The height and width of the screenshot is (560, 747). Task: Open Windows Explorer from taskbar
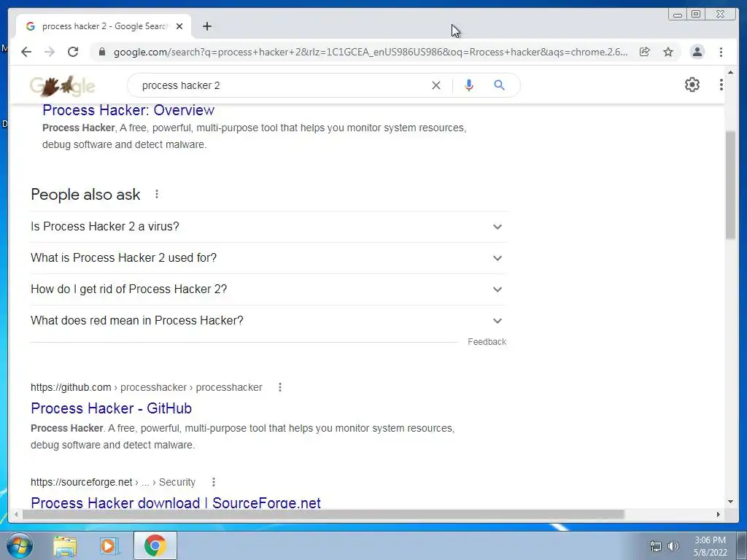[x=65, y=545]
